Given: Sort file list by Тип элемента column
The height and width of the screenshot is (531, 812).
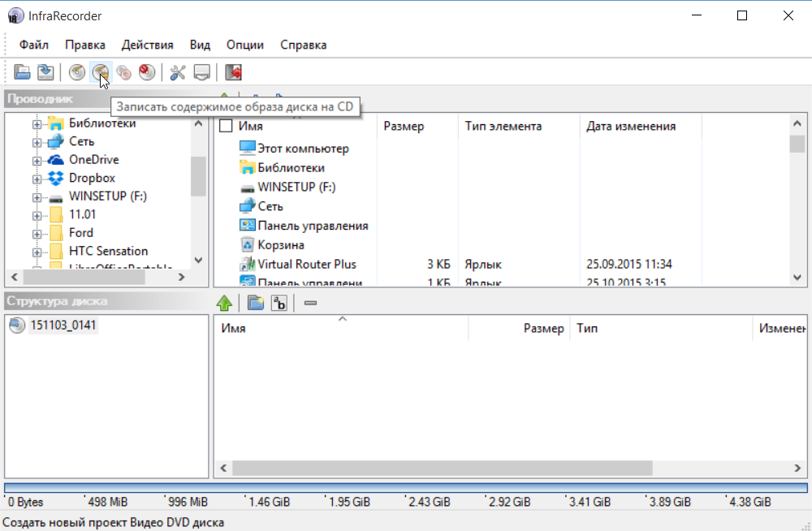Looking at the screenshot, I should point(520,126).
